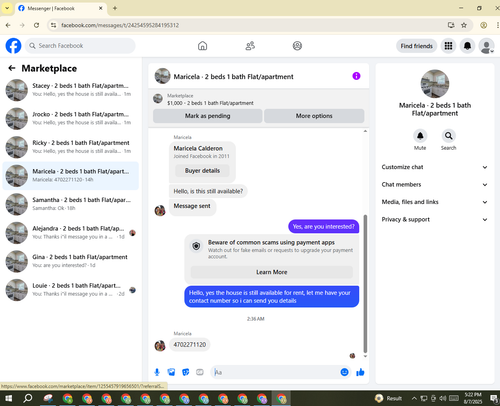This screenshot has width=500, height=406.
Task: Focus the Search Facebook field
Action: click(x=80, y=46)
